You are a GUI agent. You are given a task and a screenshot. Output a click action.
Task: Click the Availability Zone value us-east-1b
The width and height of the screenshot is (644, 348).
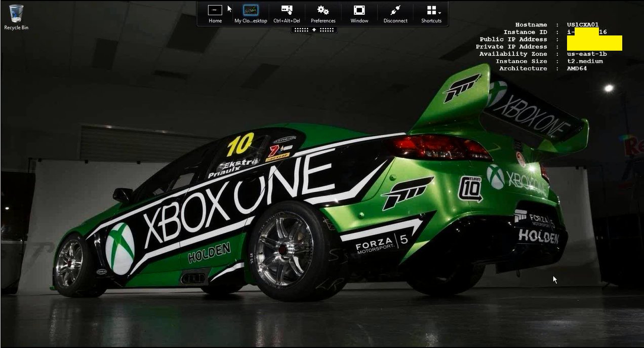coord(587,54)
